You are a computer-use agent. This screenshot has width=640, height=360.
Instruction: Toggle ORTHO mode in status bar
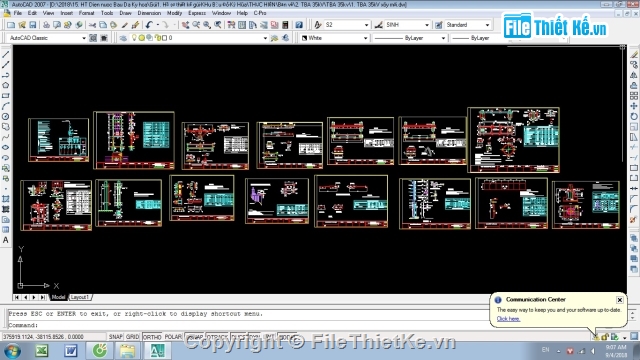[x=152, y=337]
